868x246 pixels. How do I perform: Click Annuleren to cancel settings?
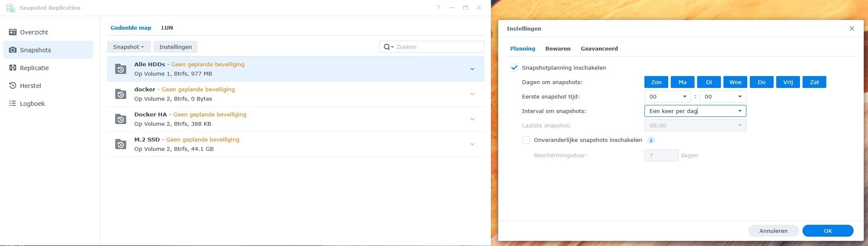click(773, 231)
